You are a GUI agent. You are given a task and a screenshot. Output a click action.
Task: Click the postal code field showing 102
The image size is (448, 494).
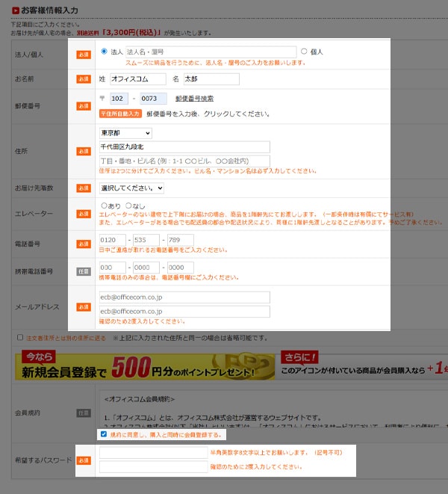pyautogui.click(x=119, y=99)
